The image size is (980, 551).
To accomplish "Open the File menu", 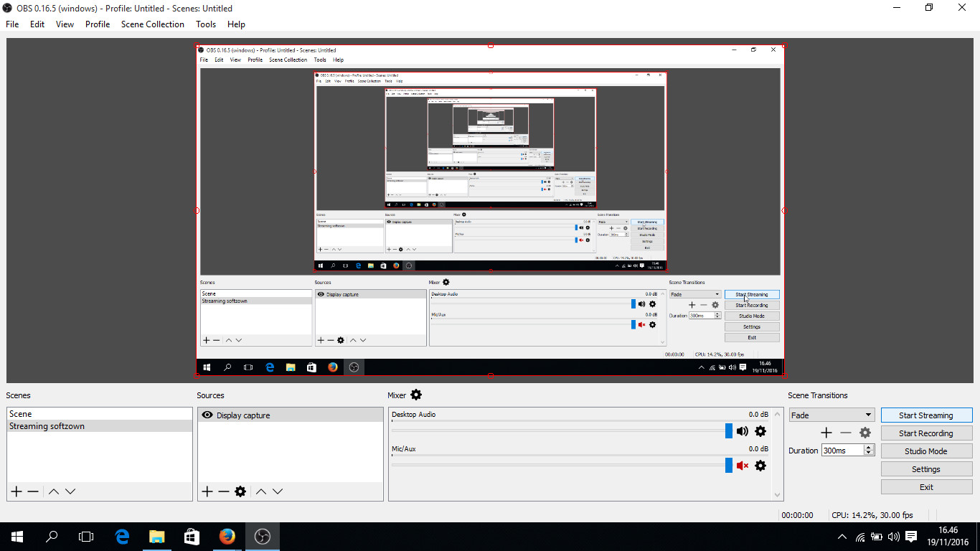I will click(12, 24).
